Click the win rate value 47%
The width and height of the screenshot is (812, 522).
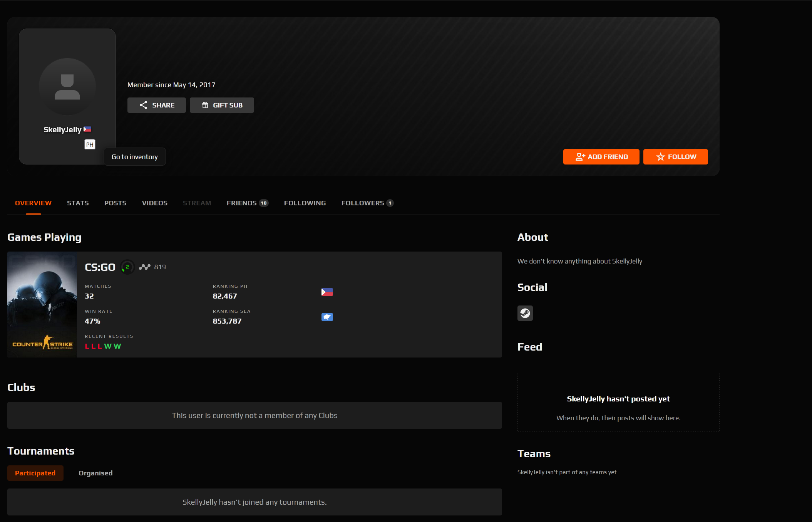tap(92, 321)
